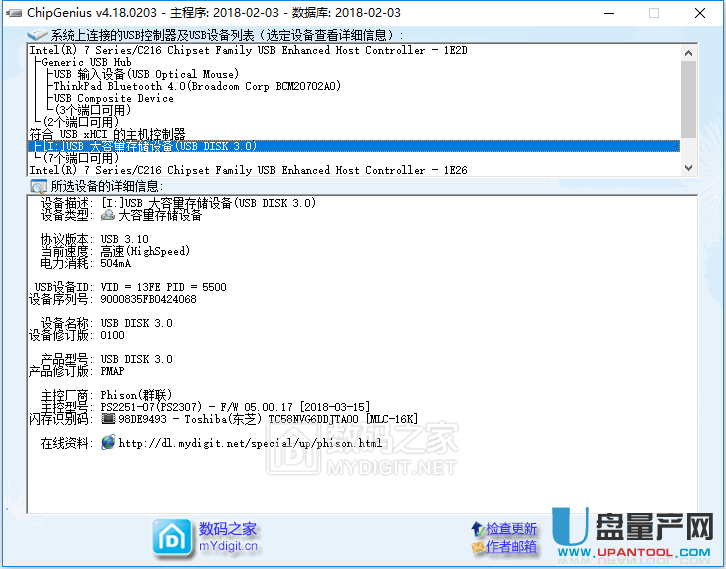This screenshot has width=726, height=569.
Task: Open the dl.mydigit.net phison link
Action: tap(250, 443)
